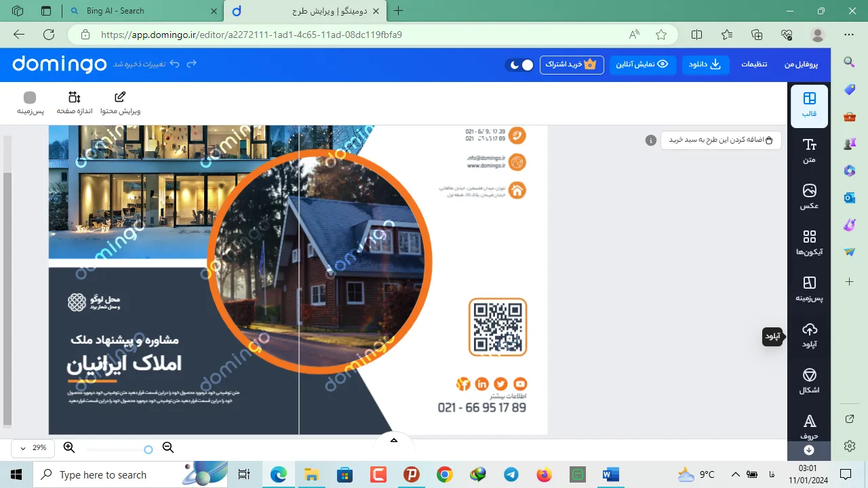The height and width of the screenshot is (488, 868).
Task: Click اندازه صفحه page size tool
Action: tap(74, 103)
